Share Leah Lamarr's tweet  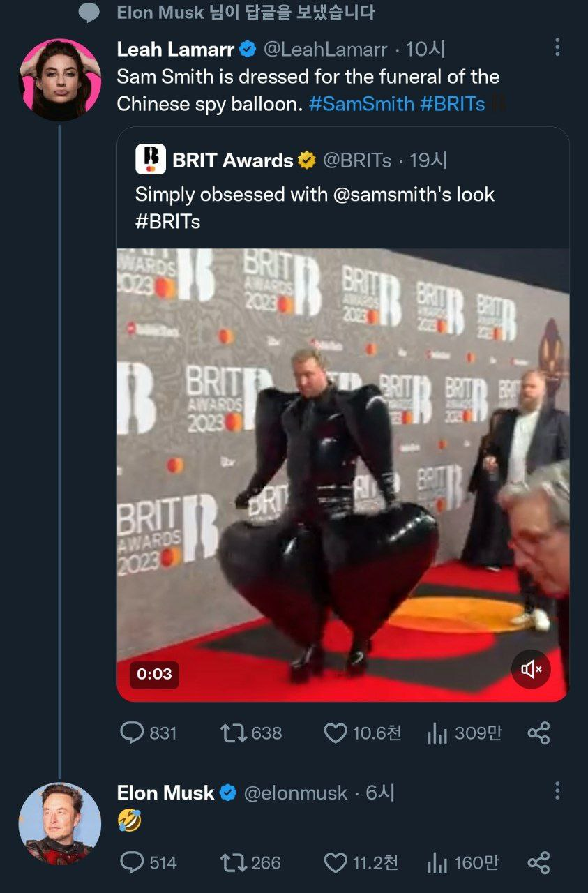click(x=538, y=733)
